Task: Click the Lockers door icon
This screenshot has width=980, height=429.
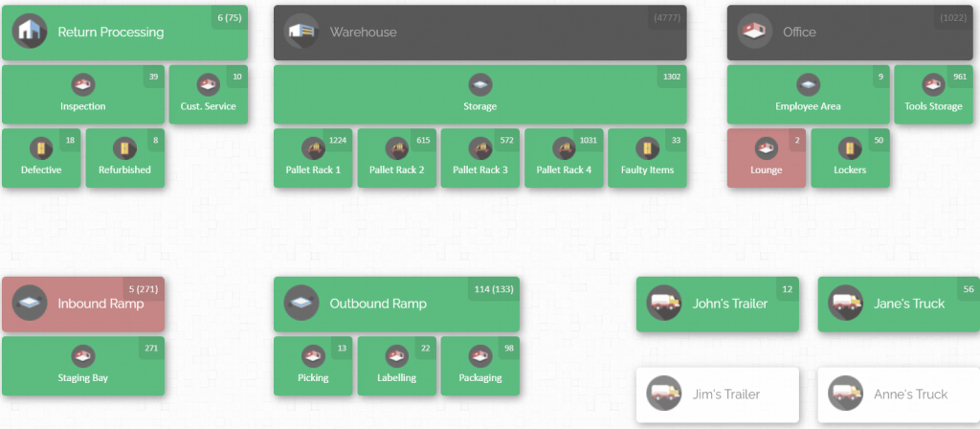Action: (850, 148)
